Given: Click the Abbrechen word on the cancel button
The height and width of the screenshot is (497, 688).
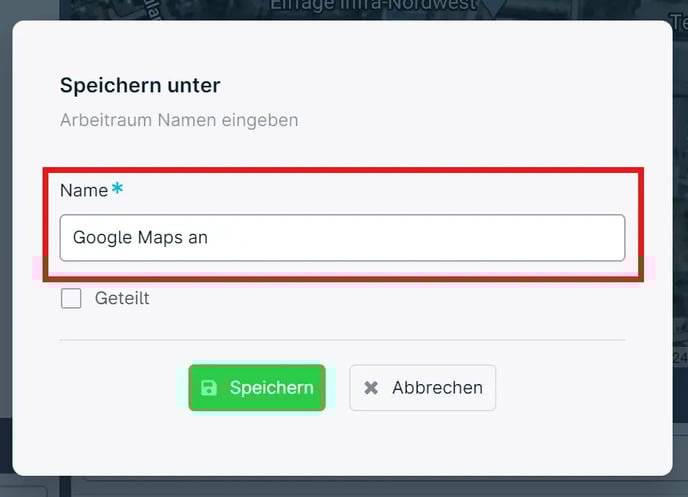Looking at the screenshot, I should tap(437, 388).
